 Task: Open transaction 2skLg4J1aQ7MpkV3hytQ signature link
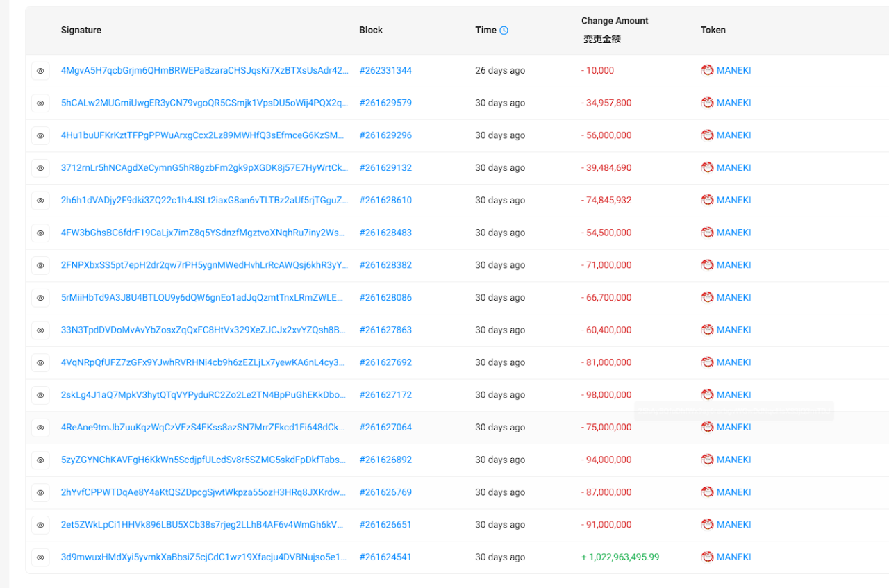tap(203, 394)
